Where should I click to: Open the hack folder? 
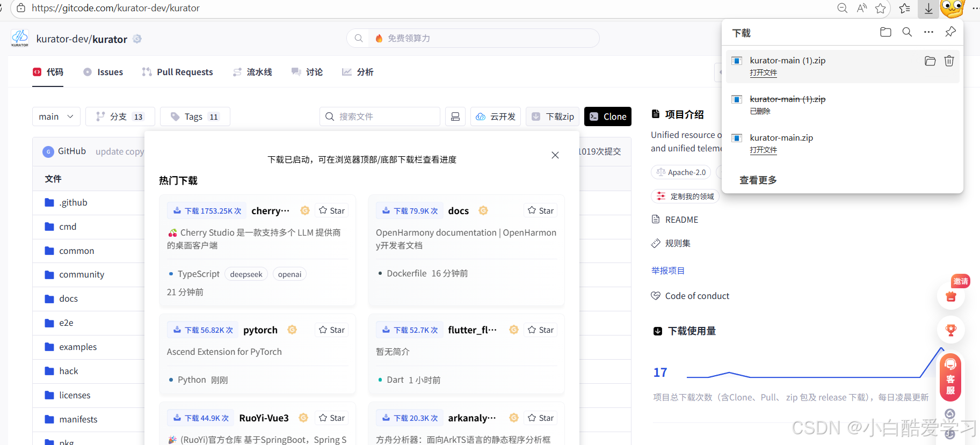click(69, 371)
